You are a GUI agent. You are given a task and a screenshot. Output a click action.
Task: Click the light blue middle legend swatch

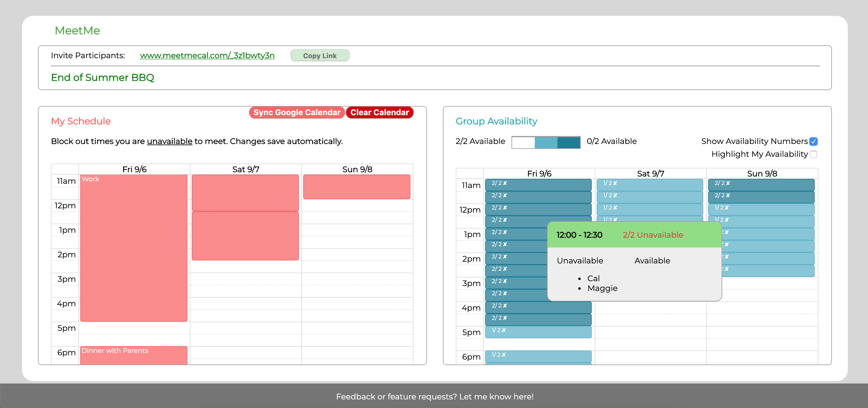pyautogui.click(x=545, y=142)
